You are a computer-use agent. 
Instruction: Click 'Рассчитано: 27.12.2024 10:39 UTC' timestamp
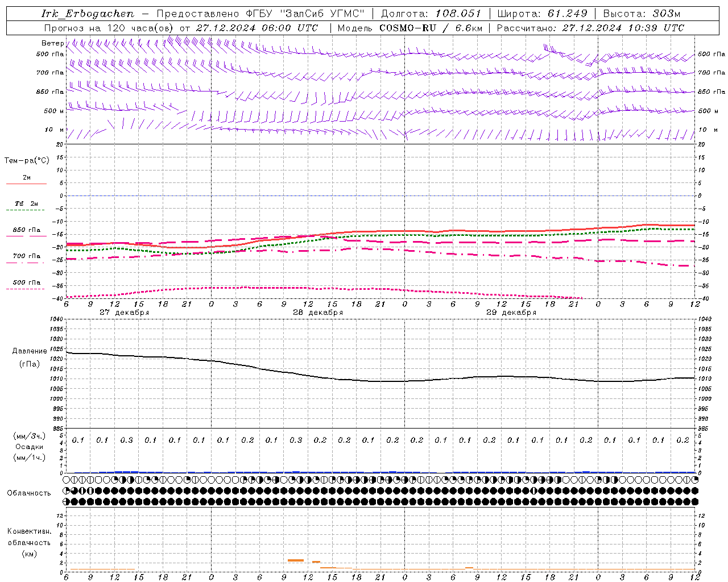pos(590,28)
